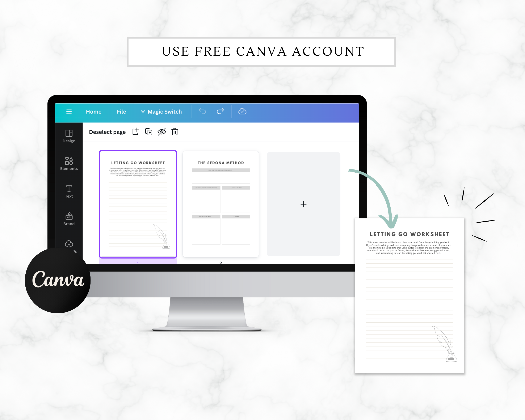
Task: Click the Design panel icon in sidebar
Action: 69,135
